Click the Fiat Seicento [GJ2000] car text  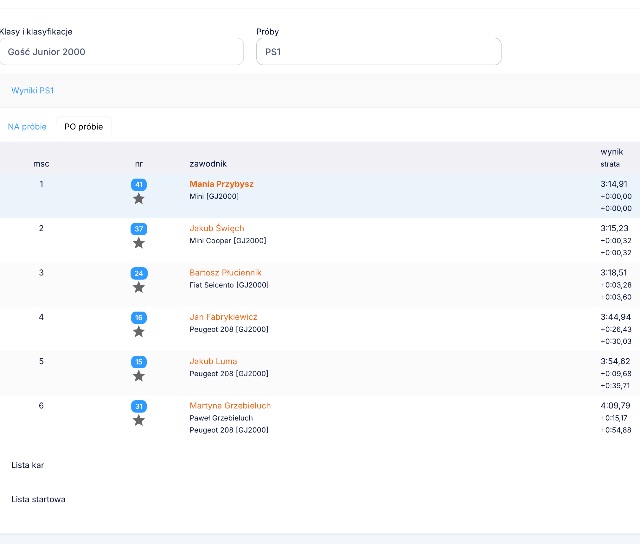[229, 285]
